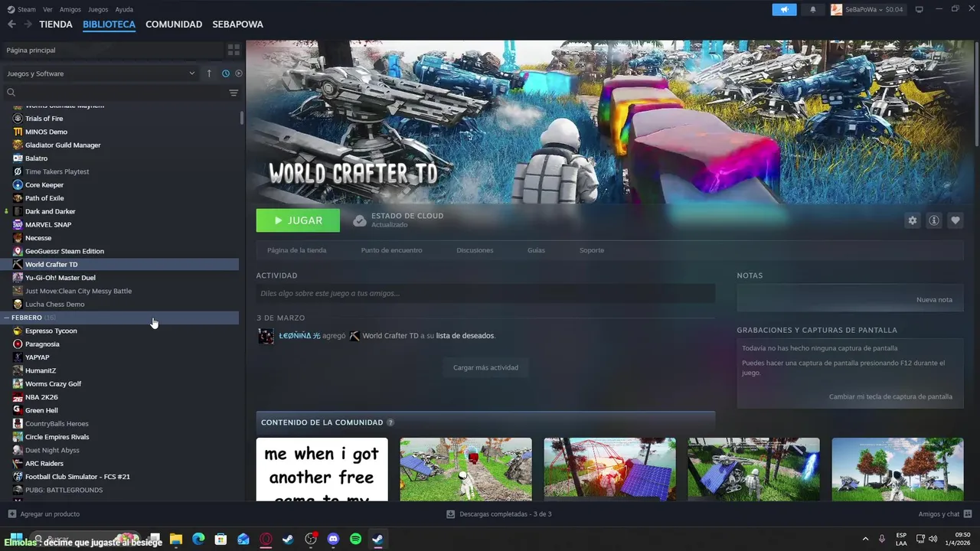
Task: Open Soporte link
Action: [x=592, y=250]
